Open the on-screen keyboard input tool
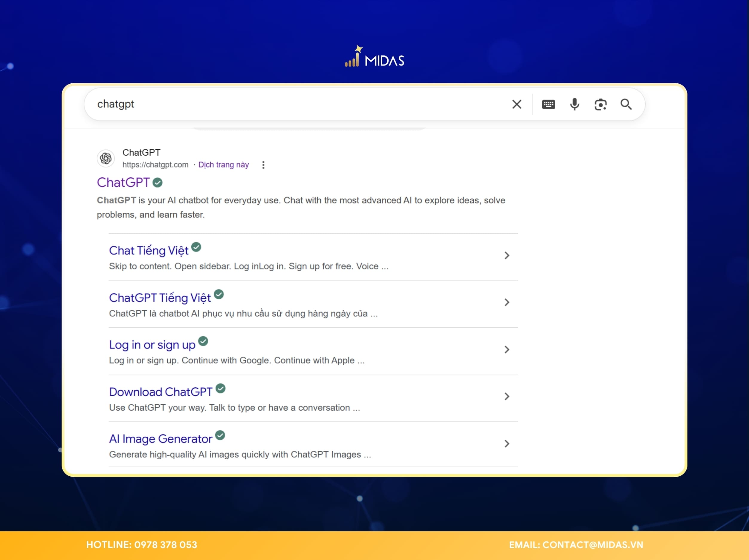 tap(548, 104)
